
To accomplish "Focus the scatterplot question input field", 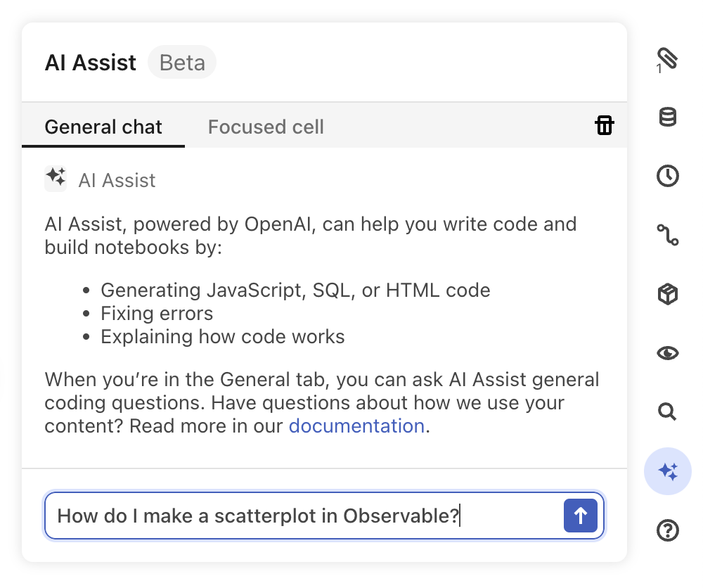I will [x=281, y=516].
